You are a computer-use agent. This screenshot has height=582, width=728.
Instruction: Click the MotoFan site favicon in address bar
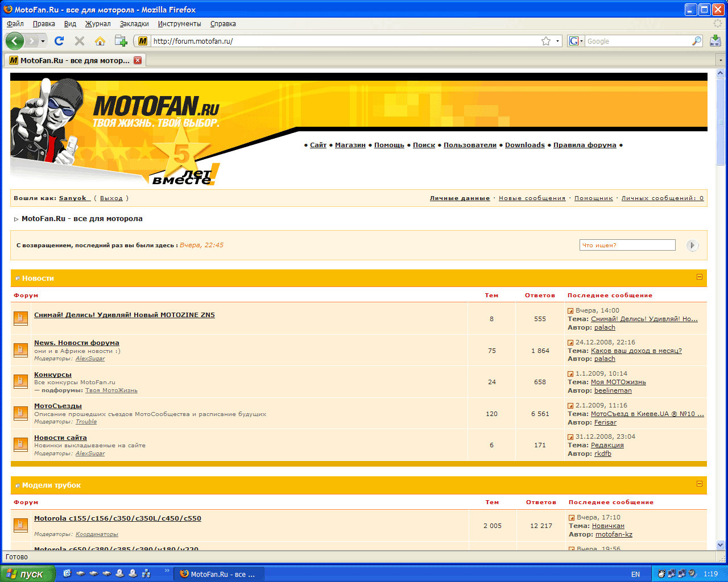[143, 41]
